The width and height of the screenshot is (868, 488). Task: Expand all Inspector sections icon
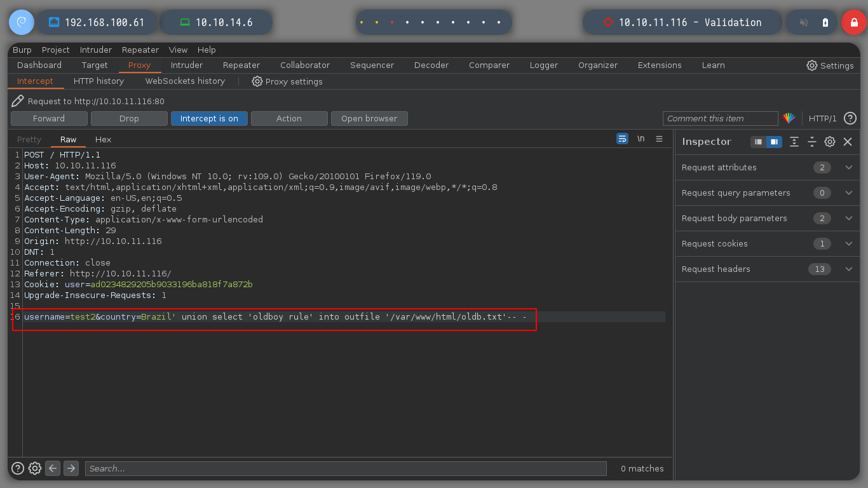point(794,142)
